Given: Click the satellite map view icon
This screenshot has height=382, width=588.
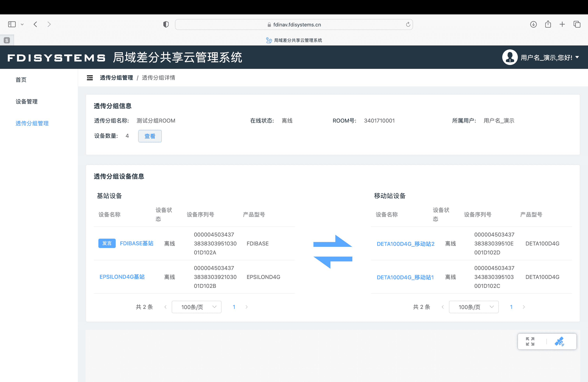Looking at the screenshot, I should click(x=559, y=342).
